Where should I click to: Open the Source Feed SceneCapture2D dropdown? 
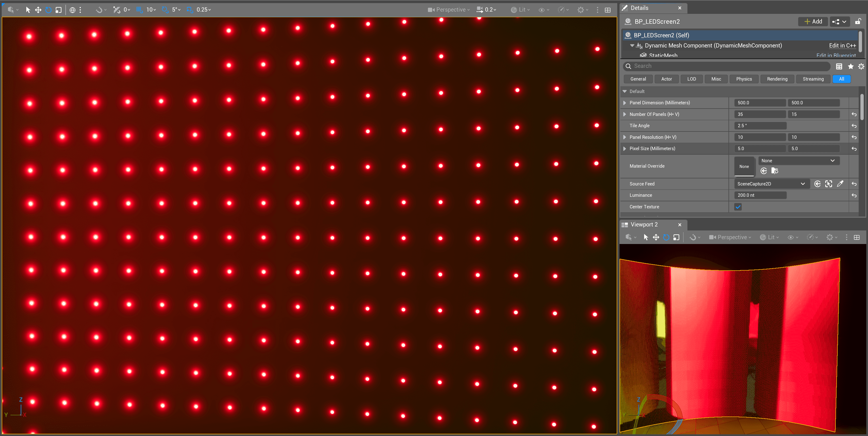pyautogui.click(x=771, y=184)
